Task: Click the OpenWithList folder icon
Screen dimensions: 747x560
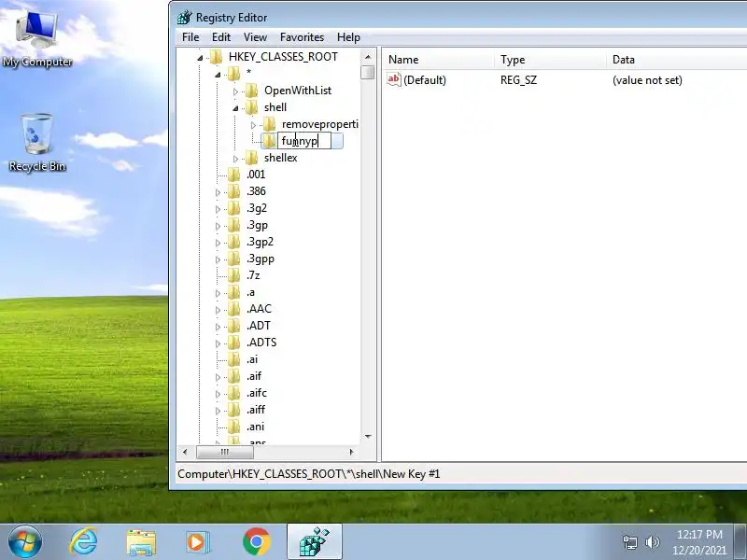Action: click(x=251, y=91)
